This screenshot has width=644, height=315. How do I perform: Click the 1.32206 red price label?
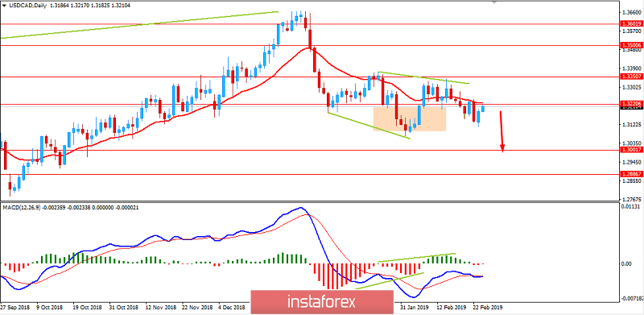[632, 105]
